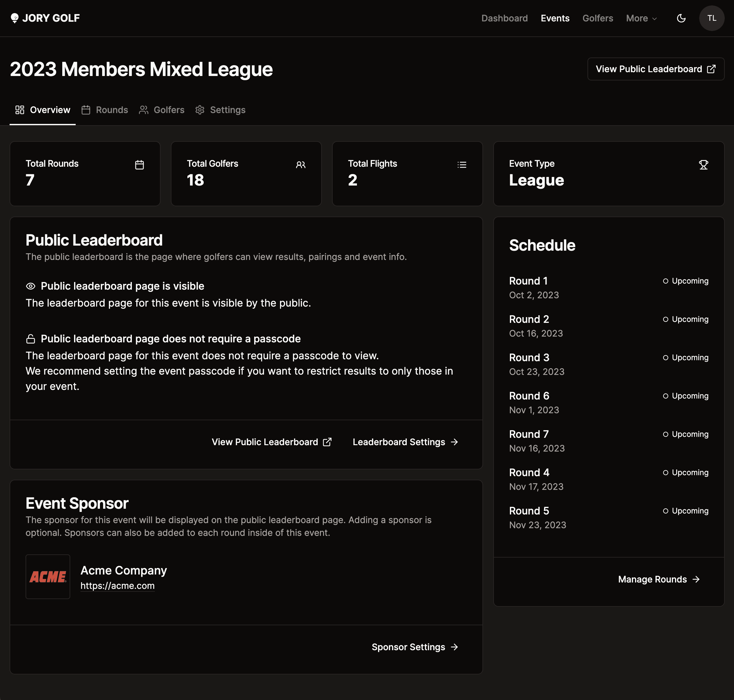The image size is (734, 700).
Task: Open Leaderboard Settings link
Action: (405, 442)
